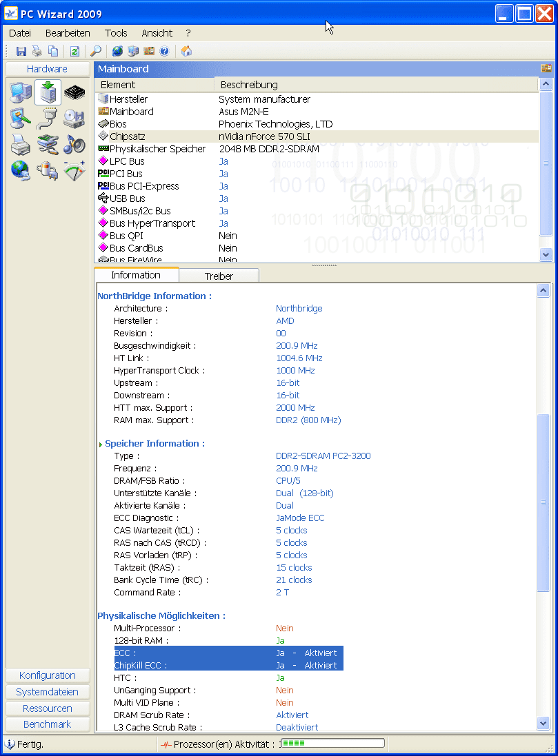Viewport: 558px width, 756px height.
Task: Click the globe icon in the toolbar
Action: point(117,51)
